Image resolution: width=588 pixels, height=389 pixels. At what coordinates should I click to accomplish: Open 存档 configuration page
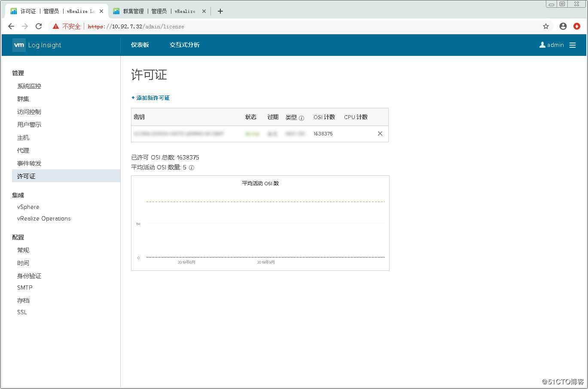pyautogui.click(x=23, y=300)
